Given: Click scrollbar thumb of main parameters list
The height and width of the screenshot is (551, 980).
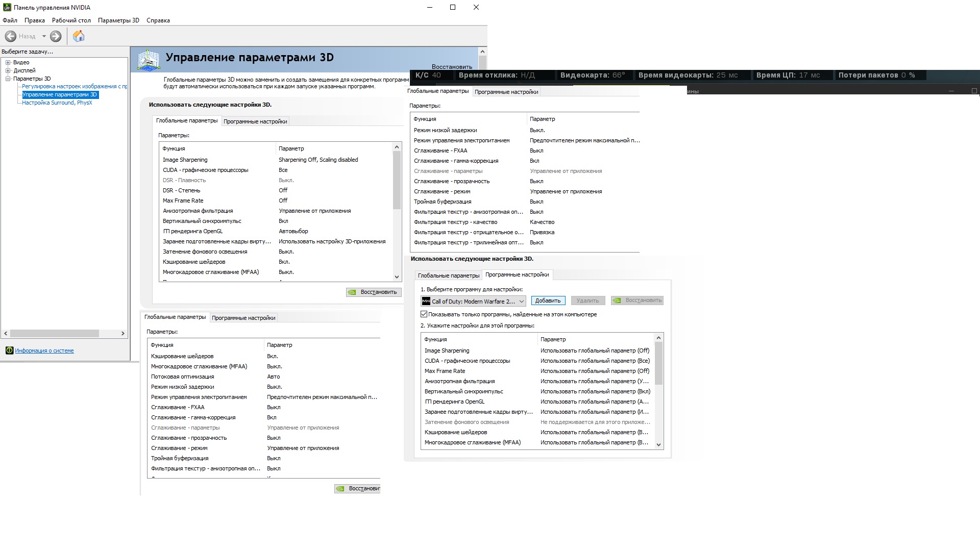Looking at the screenshot, I should pyautogui.click(x=397, y=180).
